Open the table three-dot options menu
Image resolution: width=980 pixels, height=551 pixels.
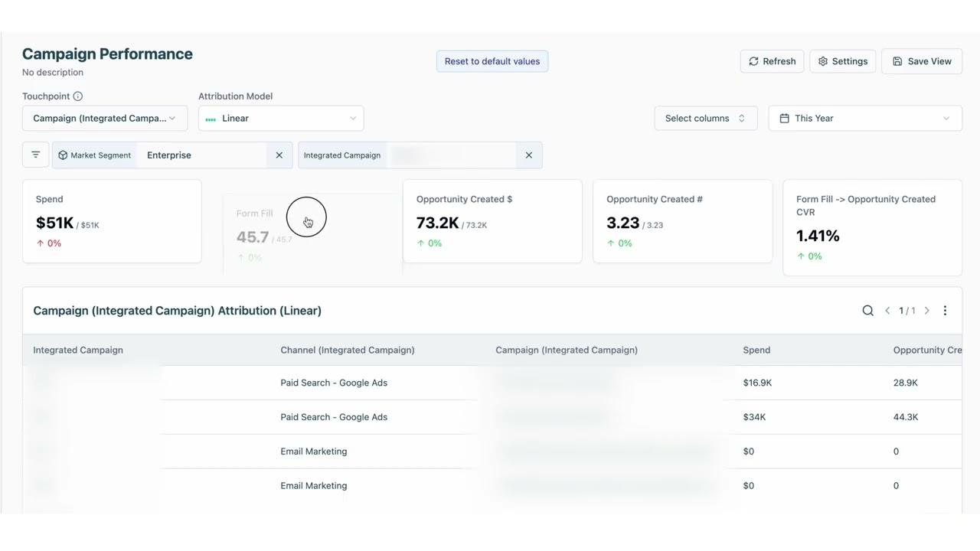tap(945, 311)
